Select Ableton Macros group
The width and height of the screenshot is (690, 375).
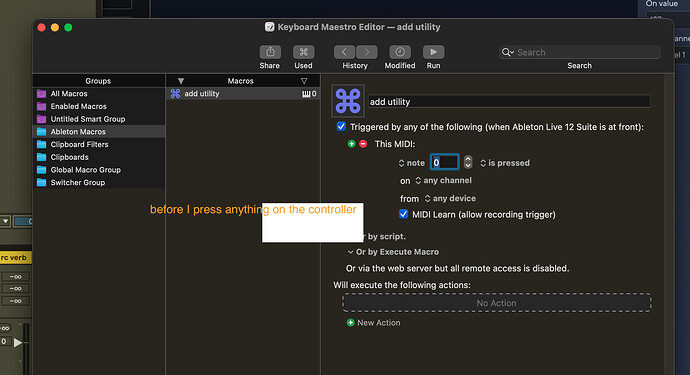99,132
